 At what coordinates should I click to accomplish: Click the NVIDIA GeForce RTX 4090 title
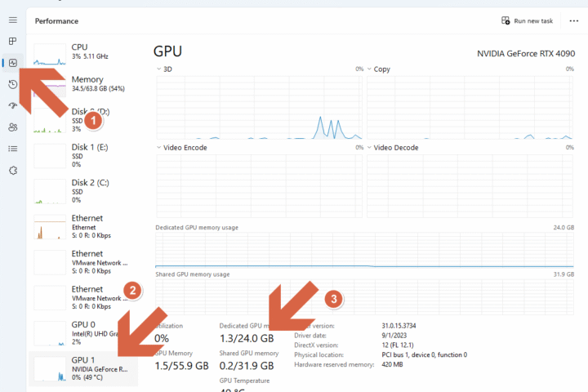point(526,54)
